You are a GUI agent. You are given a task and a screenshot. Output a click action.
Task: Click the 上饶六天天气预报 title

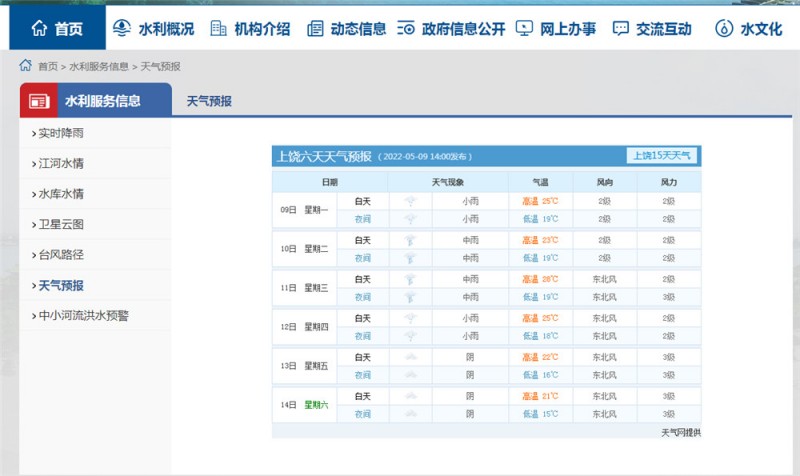click(x=324, y=156)
